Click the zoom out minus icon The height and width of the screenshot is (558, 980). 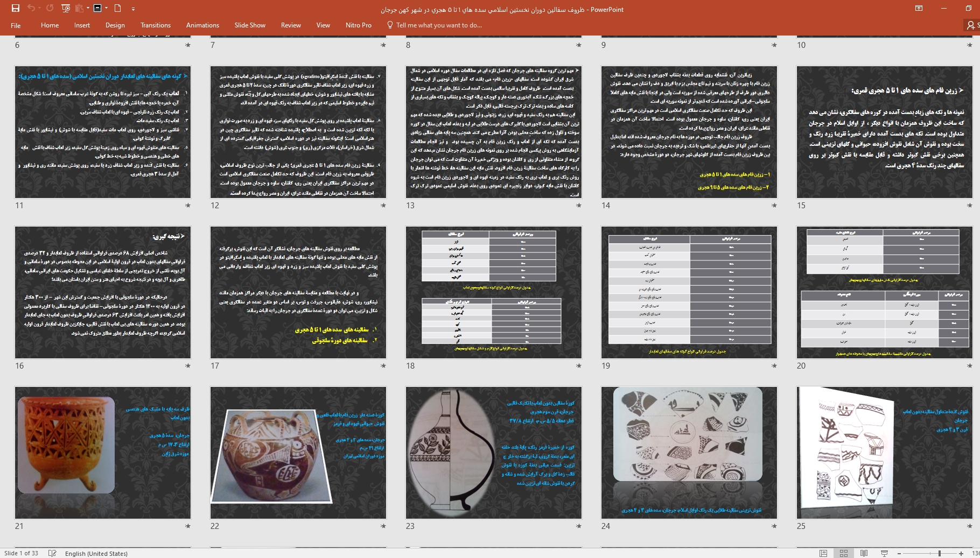pos(899,553)
